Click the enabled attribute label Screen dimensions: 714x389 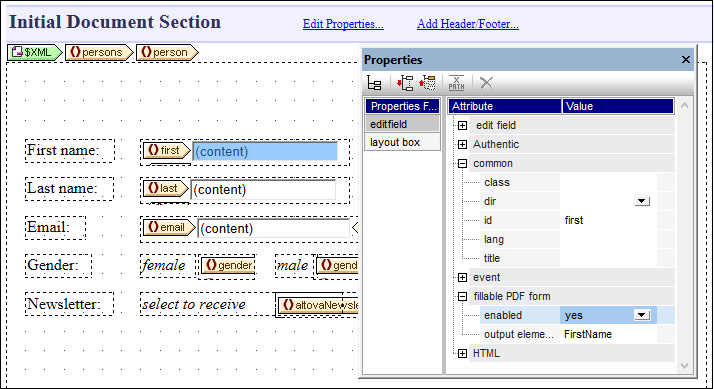pyautogui.click(x=503, y=315)
